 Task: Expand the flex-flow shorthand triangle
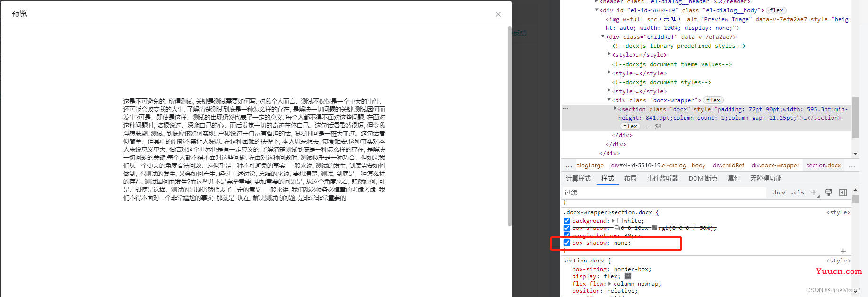(x=610, y=284)
